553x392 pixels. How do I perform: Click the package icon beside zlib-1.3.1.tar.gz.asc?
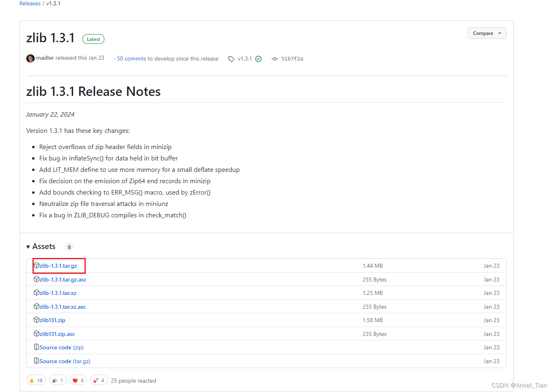click(x=37, y=279)
